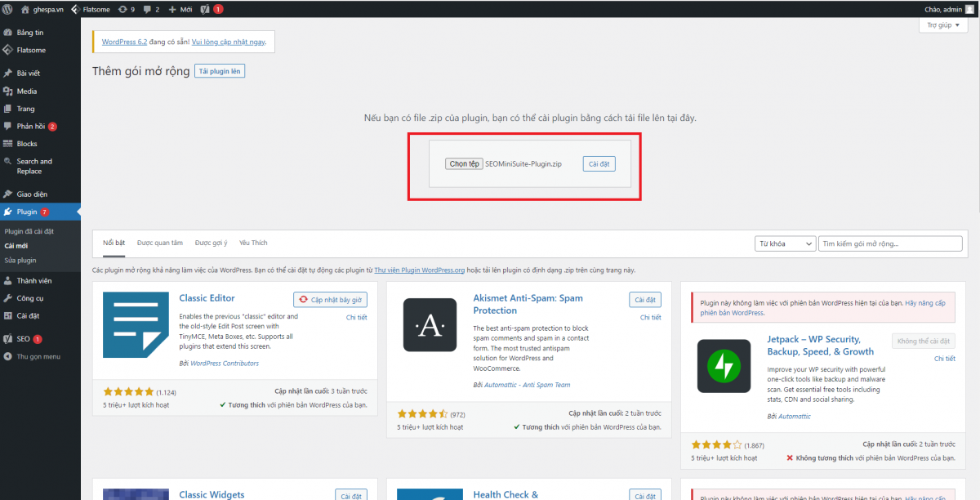Switch to the Được gợi ý tab

pyautogui.click(x=211, y=243)
